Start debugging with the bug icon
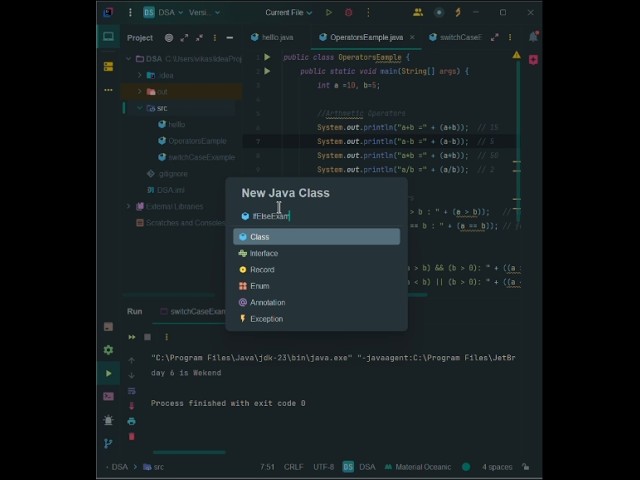 (349, 13)
